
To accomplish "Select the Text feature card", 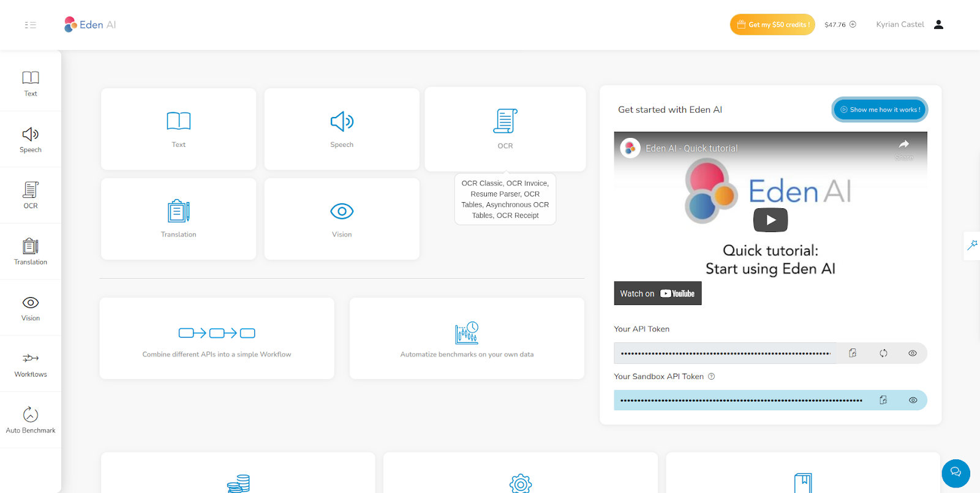I will [x=178, y=129].
